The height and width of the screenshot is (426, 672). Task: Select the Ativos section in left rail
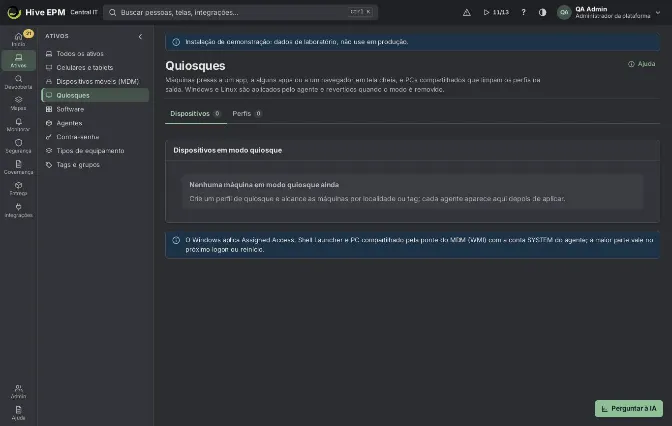point(18,60)
